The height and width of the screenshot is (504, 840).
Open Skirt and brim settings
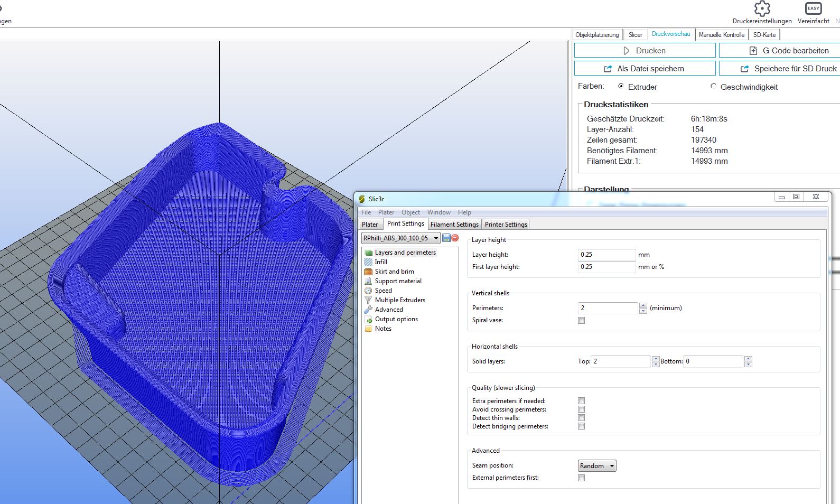click(394, 272)
